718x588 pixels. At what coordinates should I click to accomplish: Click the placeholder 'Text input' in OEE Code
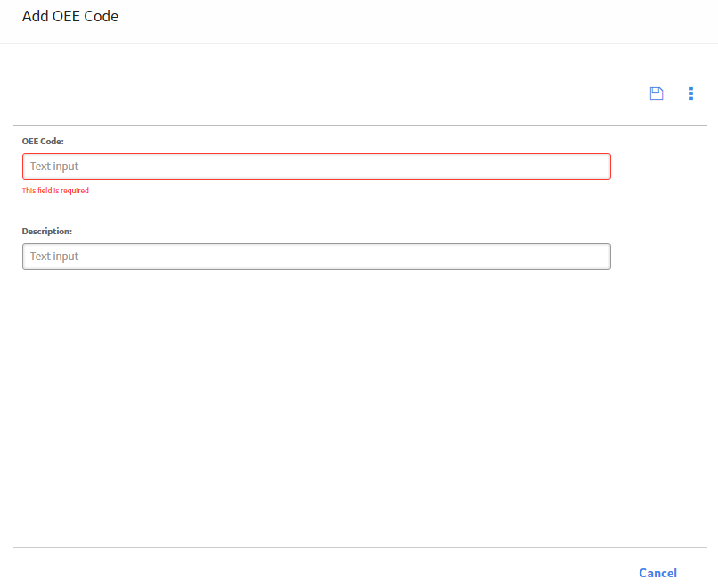[54, 167]
